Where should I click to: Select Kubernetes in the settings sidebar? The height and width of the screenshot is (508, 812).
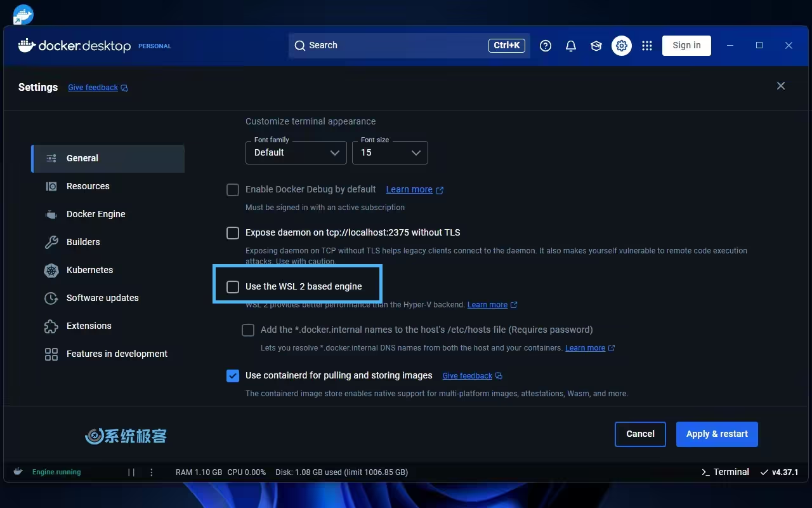coord(89,270)
